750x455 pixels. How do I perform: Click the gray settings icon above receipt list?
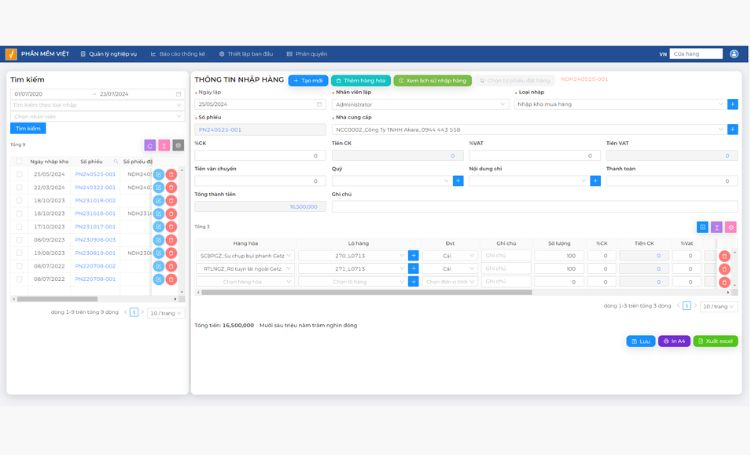178,145
